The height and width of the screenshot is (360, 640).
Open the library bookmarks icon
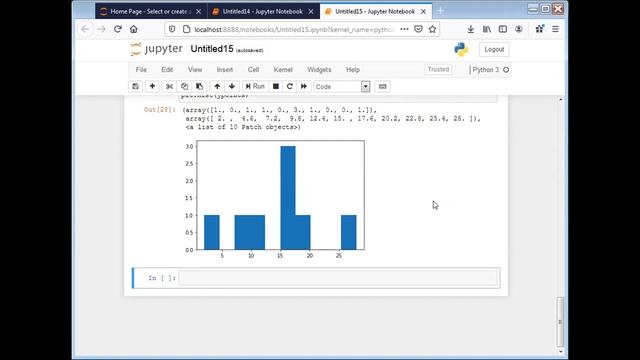(487, 29)
